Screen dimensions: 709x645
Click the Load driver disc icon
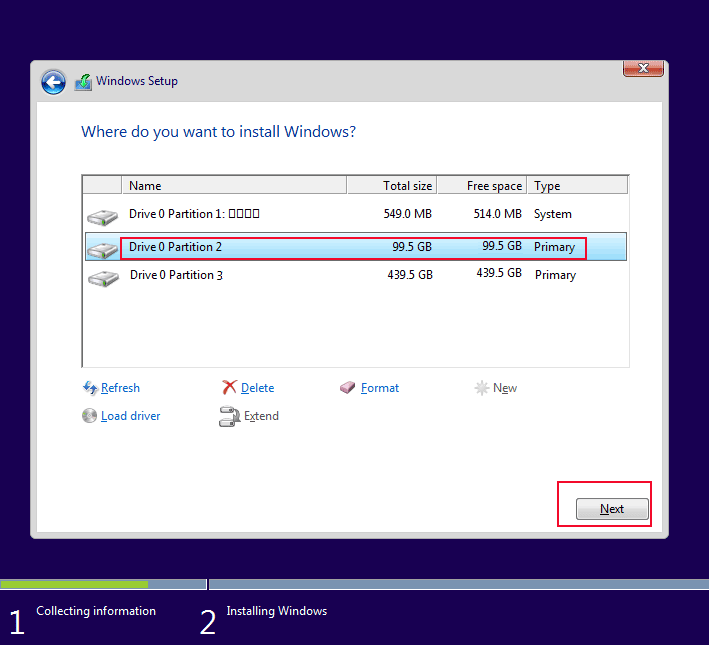[90, 416]
